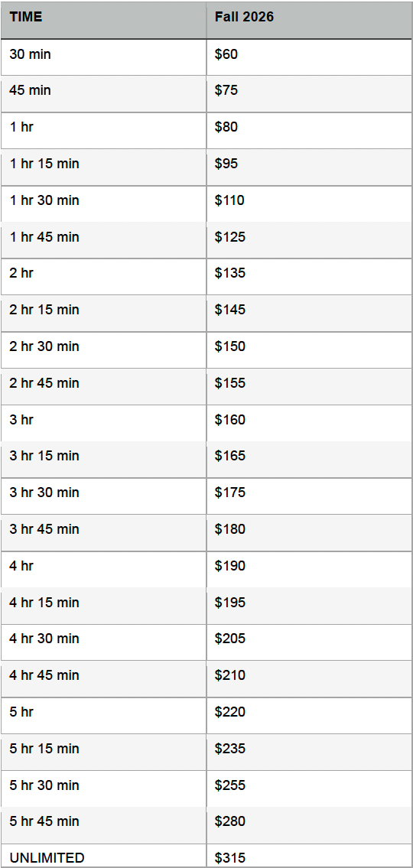The width and height of the screenshot is (413, 868).
Task: Click the $220 price for 5 hr
Action: pyautogui.click(x=310, y=714)
